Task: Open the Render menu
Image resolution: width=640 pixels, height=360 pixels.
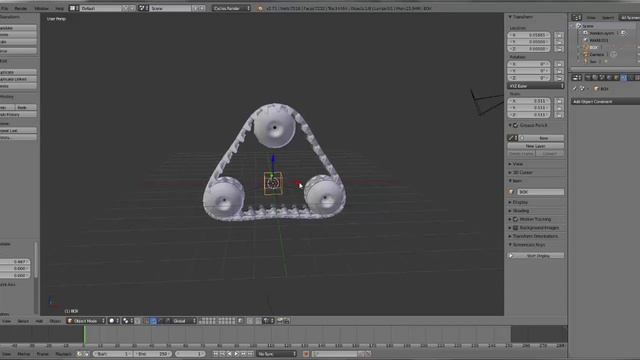Action: [21, 8]
